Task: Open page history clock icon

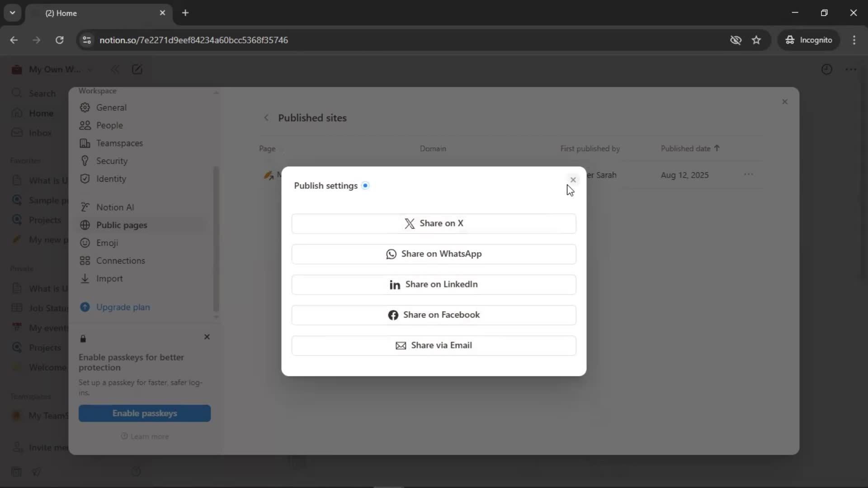Action: (x=826, y=70)
